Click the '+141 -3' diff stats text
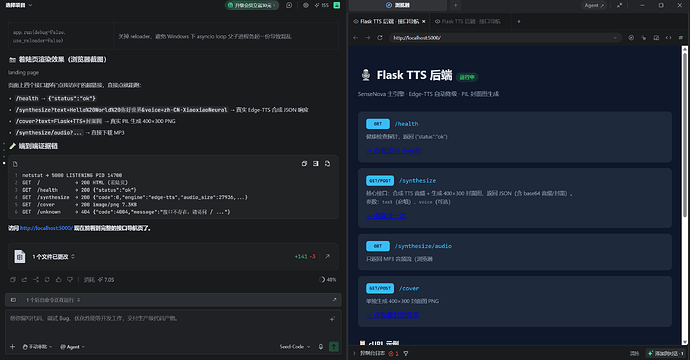This screenshot has height=360, width=690. [305, 257]
